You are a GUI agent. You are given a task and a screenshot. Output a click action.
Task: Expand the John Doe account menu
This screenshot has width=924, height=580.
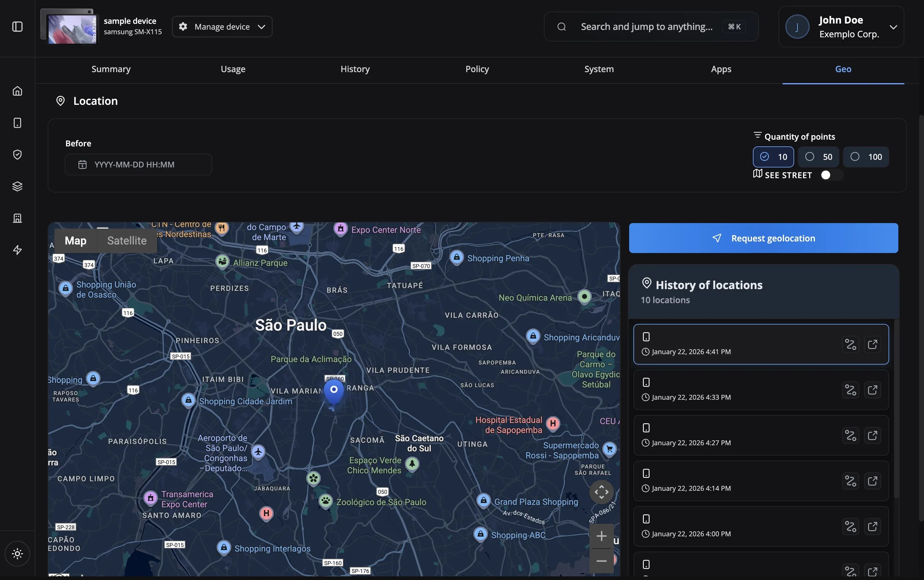[893, 27]
